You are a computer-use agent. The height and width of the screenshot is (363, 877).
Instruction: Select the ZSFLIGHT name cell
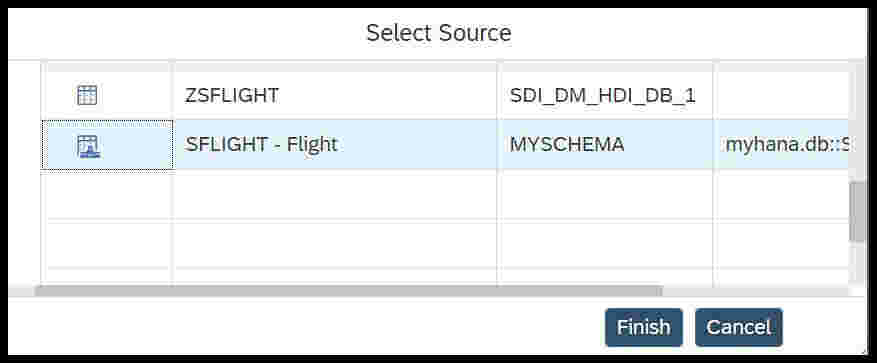[x=335, y=96]
